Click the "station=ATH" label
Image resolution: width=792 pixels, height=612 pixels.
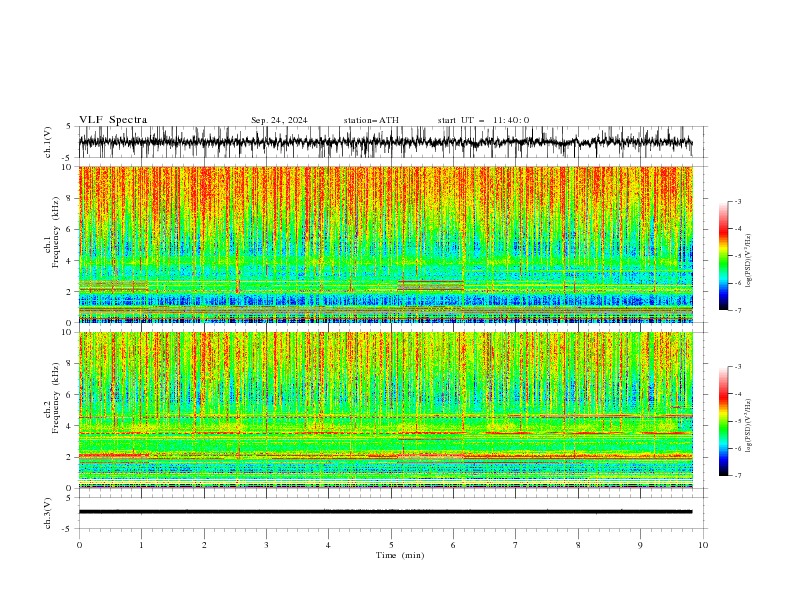click(x=371, y=120)
